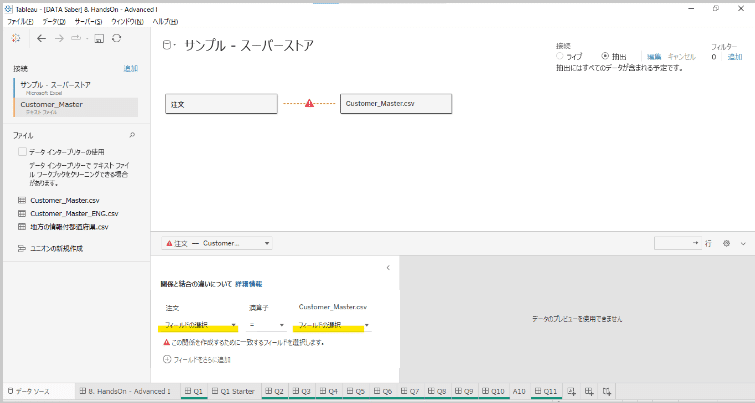Open the Q8 sheet tab
The width and height of the screenshot is (755, 403).
437,391
